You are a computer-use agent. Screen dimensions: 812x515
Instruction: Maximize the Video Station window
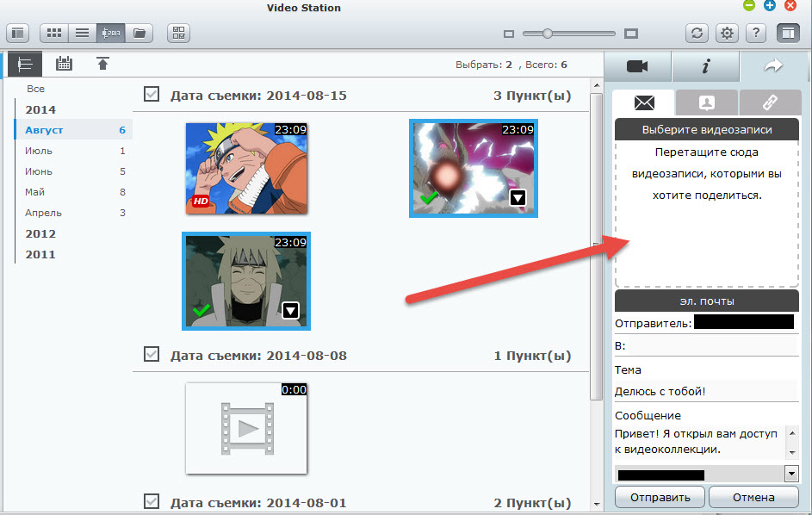[x=770, y=6]
